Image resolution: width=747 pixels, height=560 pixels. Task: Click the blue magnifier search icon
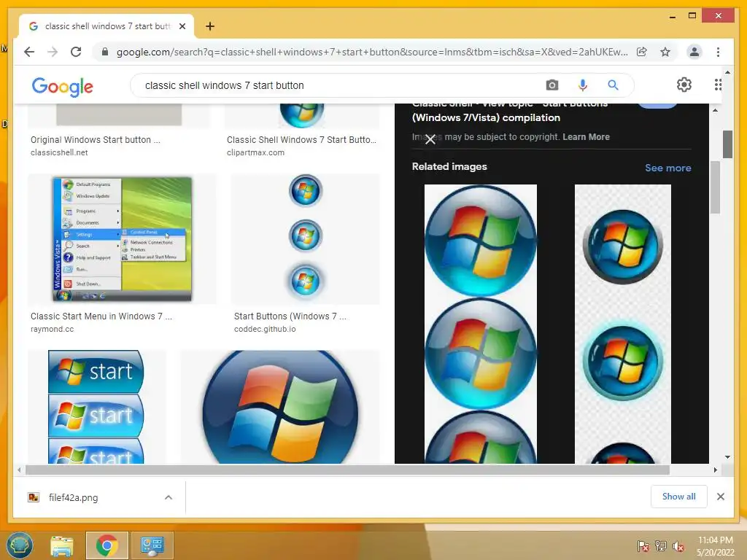click(x=613, y=85)
